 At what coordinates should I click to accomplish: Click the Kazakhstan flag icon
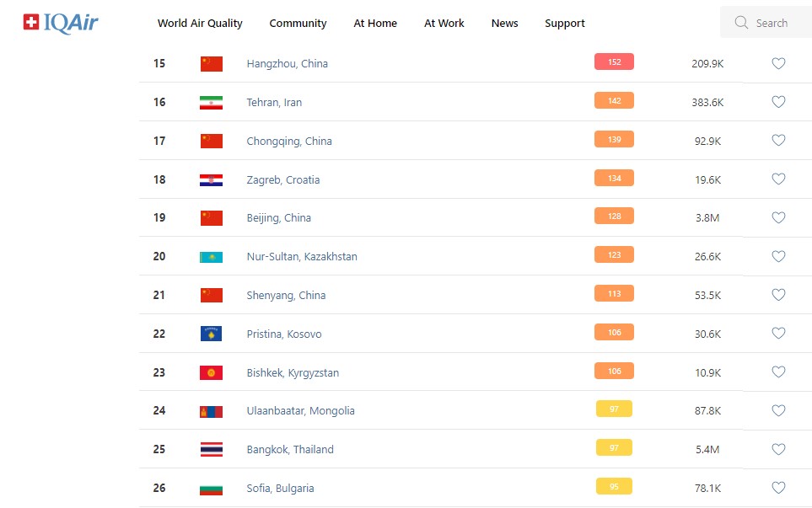point(211,257)
